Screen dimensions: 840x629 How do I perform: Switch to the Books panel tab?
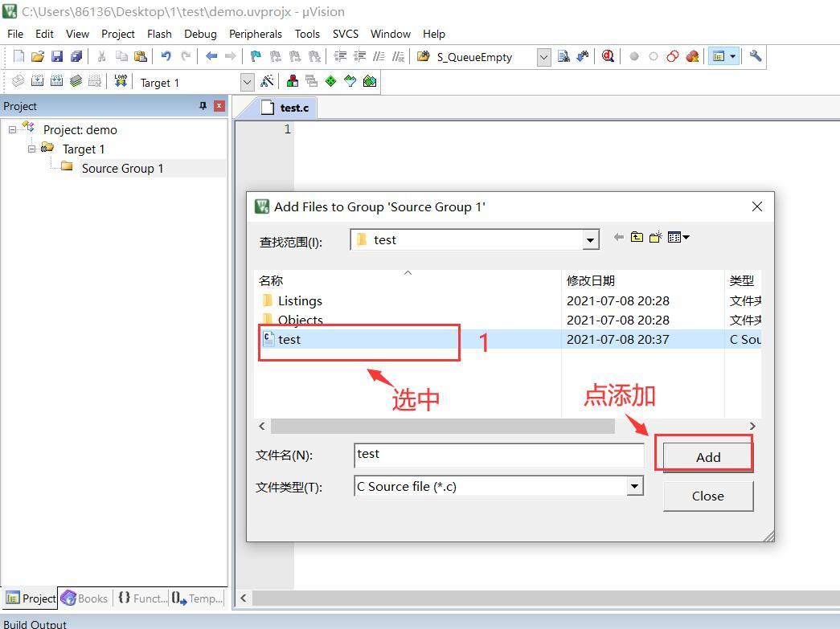pos(84,598)
